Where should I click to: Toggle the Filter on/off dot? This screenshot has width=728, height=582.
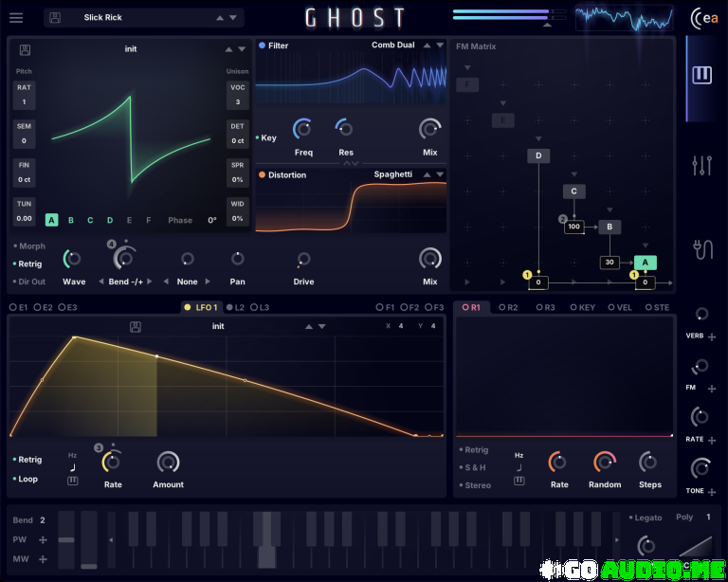[262, 45]
